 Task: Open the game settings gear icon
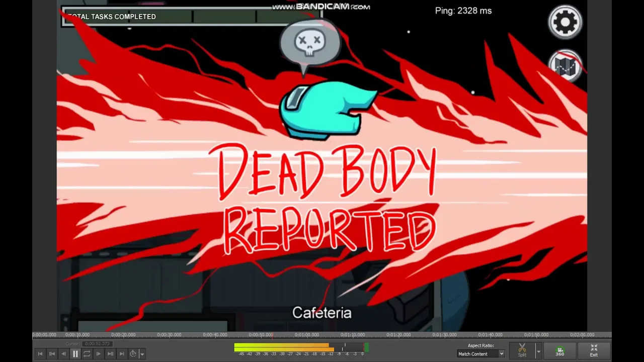pos(565,22)
